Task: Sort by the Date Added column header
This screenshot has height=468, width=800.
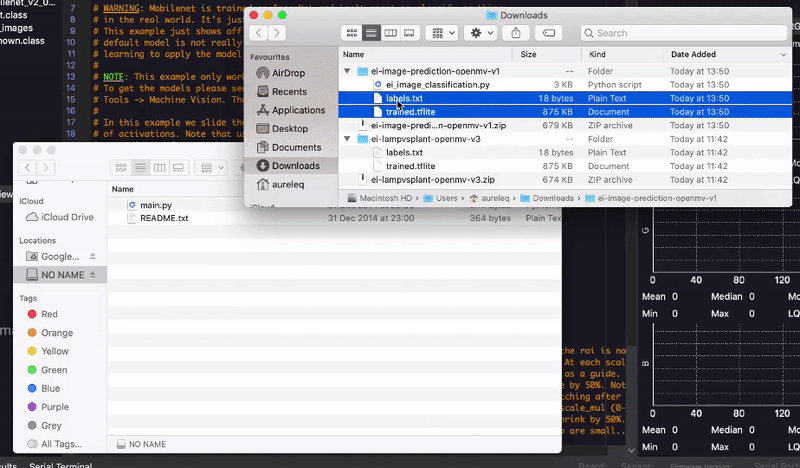Action: tap(693, 54)
